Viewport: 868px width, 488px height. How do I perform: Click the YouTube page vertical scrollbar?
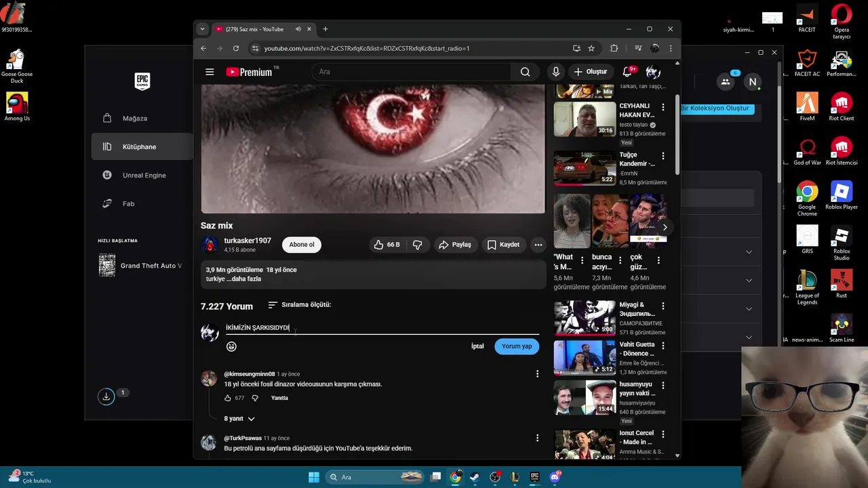[x=677, y=136]
